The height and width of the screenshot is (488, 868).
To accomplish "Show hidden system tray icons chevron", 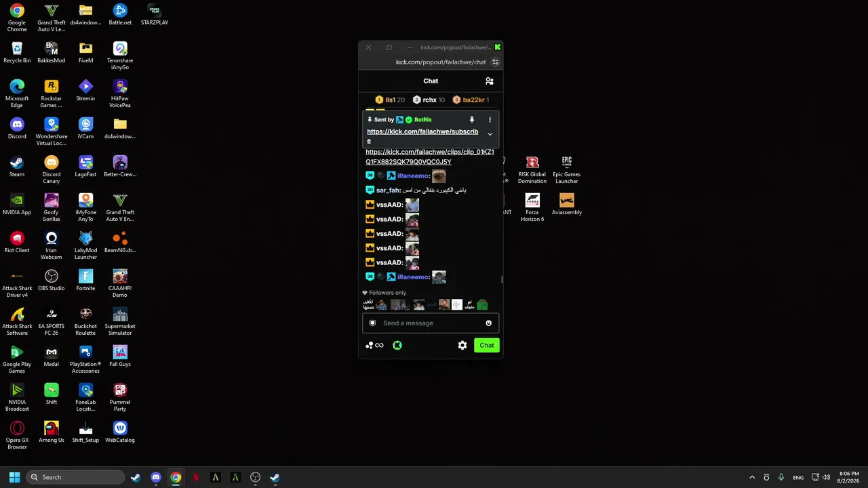I will coord(752,477).
